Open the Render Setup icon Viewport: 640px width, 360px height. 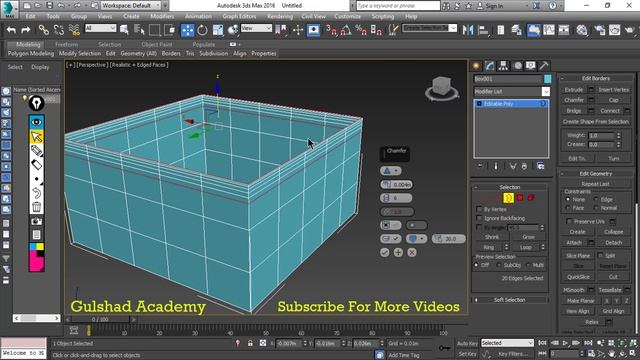(x=599, y=30)
